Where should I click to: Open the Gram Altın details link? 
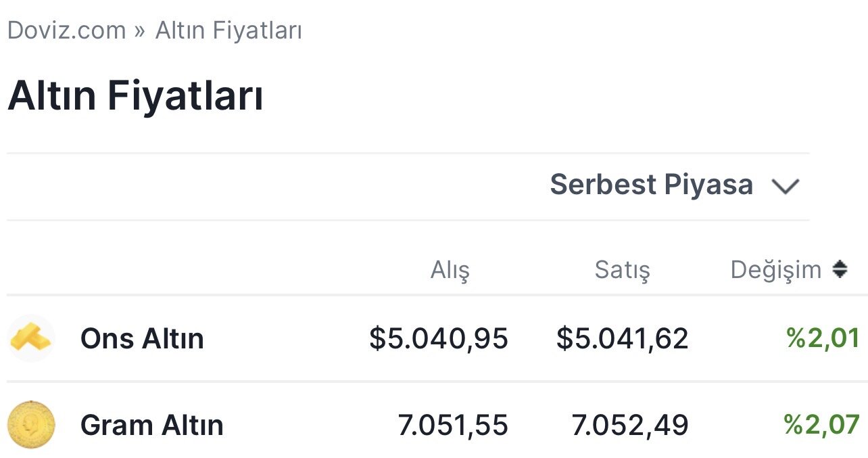coord(151,426)
